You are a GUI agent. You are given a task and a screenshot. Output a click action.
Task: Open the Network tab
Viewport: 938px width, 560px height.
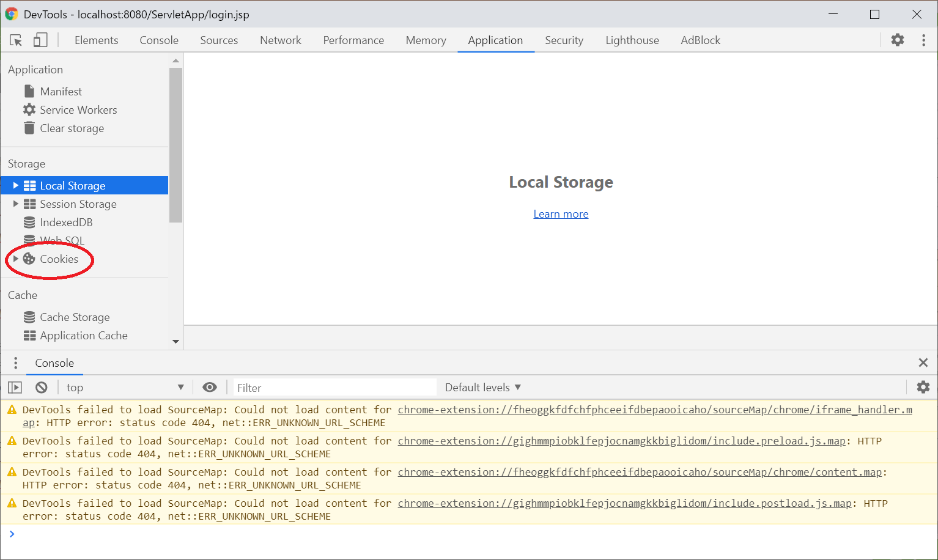click(281, 40)
